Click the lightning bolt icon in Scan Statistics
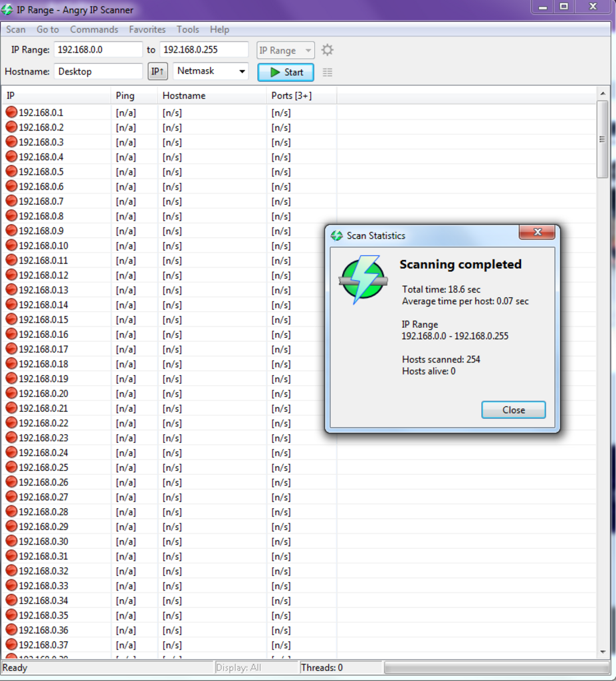The image size is (616, 681). click(363, 279)
